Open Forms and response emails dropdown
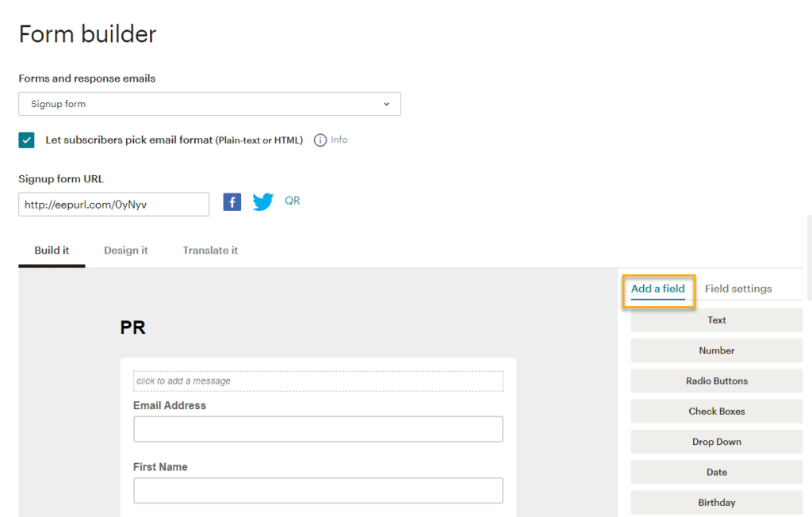Viewport: 812px width, 517px height. pyautogui.click(x=209, y=104)
